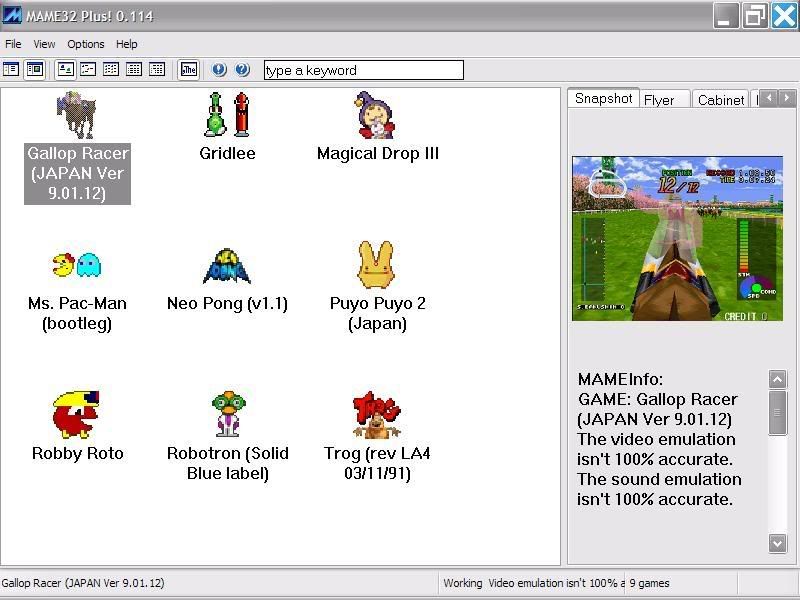Open the Help menu
800x600 pixels.
(x=127, y=44)
